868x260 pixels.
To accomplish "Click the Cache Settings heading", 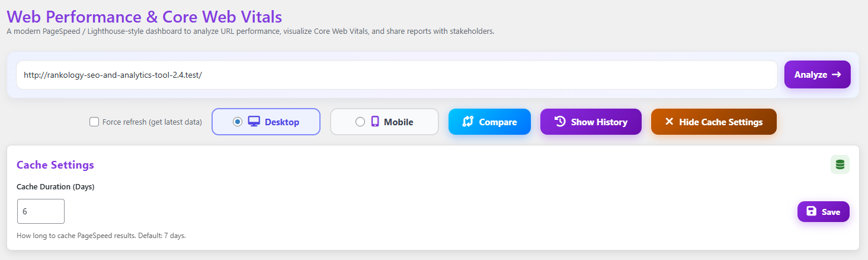I will point(55,165).
